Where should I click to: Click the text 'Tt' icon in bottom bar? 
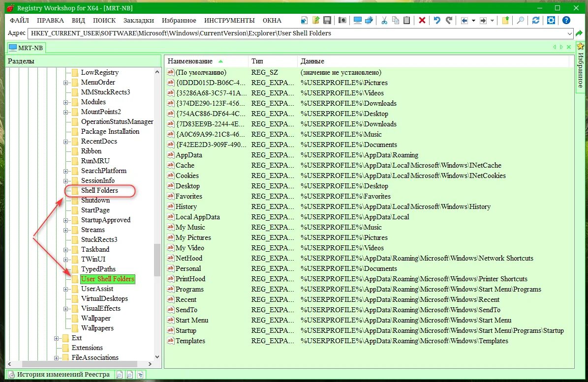coord(140,375)
